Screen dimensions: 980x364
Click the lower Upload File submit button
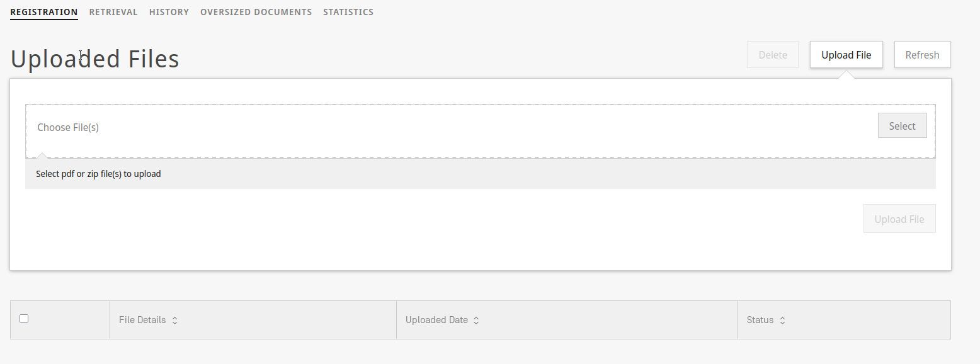tap(899, 219)
